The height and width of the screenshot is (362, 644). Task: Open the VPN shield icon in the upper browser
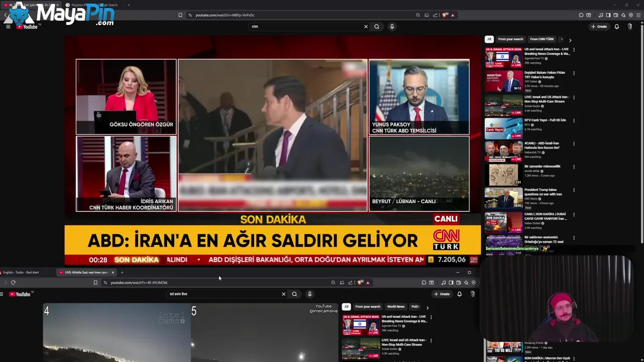point(631,15)
